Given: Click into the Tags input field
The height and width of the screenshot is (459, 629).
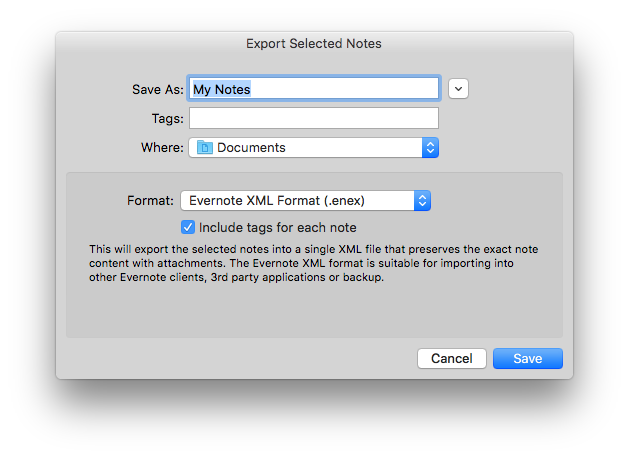Looking at the screenshot, I should click(x=314, y=118).
